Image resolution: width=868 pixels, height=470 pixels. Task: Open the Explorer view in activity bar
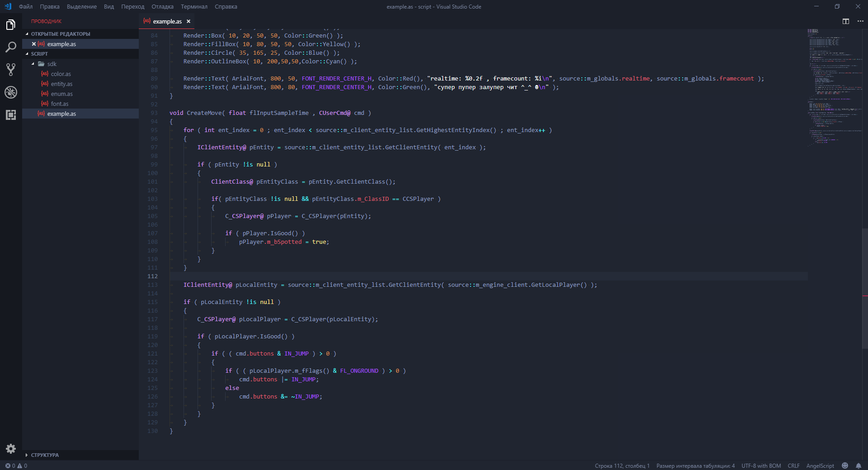tap(11, 24)
